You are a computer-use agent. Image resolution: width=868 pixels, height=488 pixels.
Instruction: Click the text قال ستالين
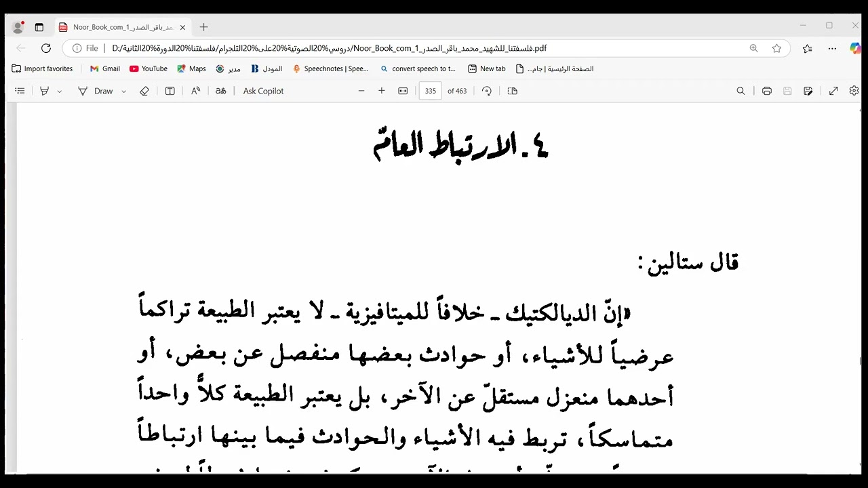coord(688,262)
